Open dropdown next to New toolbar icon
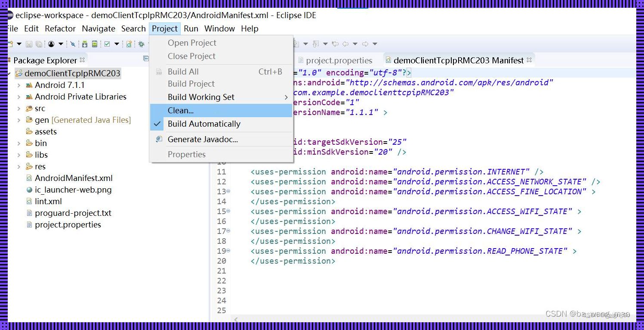The width and height of the screenshot is (644, 330). tap(19, 44)
